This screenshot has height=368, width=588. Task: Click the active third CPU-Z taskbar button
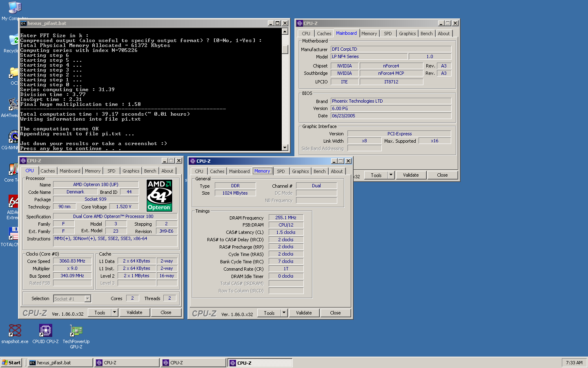260,363
